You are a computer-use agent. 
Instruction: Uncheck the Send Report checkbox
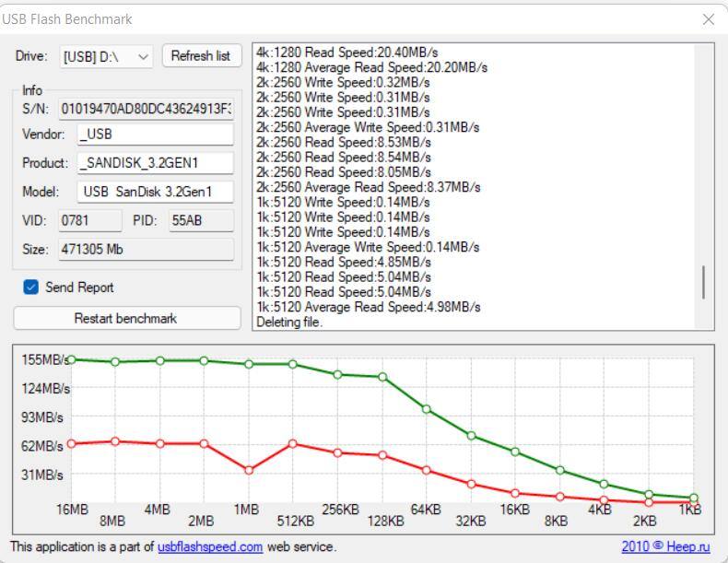[x=30, y=287]
